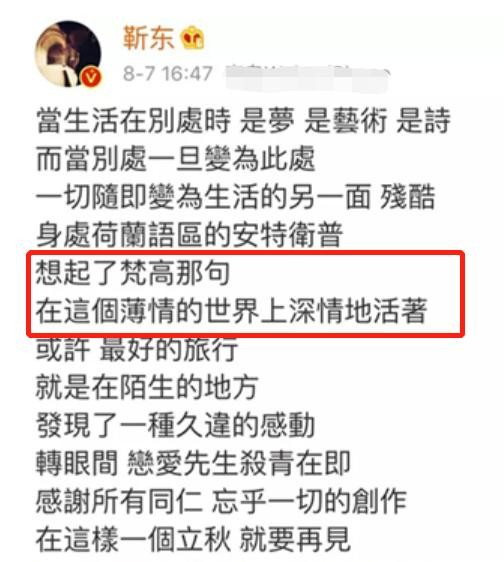The height and width of the screenshot is (562, 504).
Task: Click the line 身處荷蘭語區的安特衛普
Action: [190, 235]
